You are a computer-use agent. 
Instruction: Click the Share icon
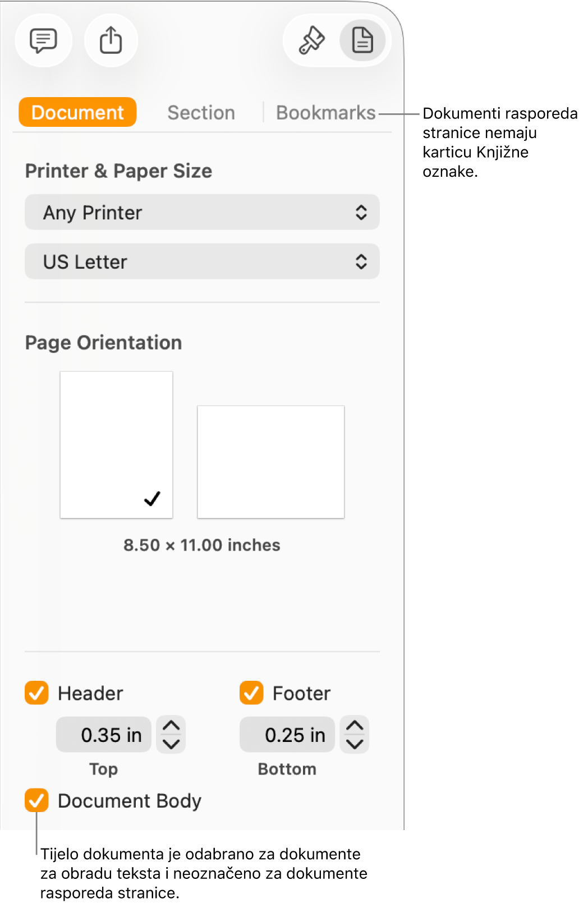(x=111, y=40)
